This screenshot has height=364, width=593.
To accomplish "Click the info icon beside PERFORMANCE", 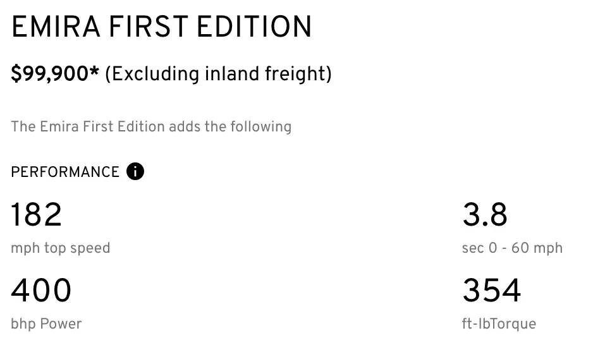I will click(135, 171).
